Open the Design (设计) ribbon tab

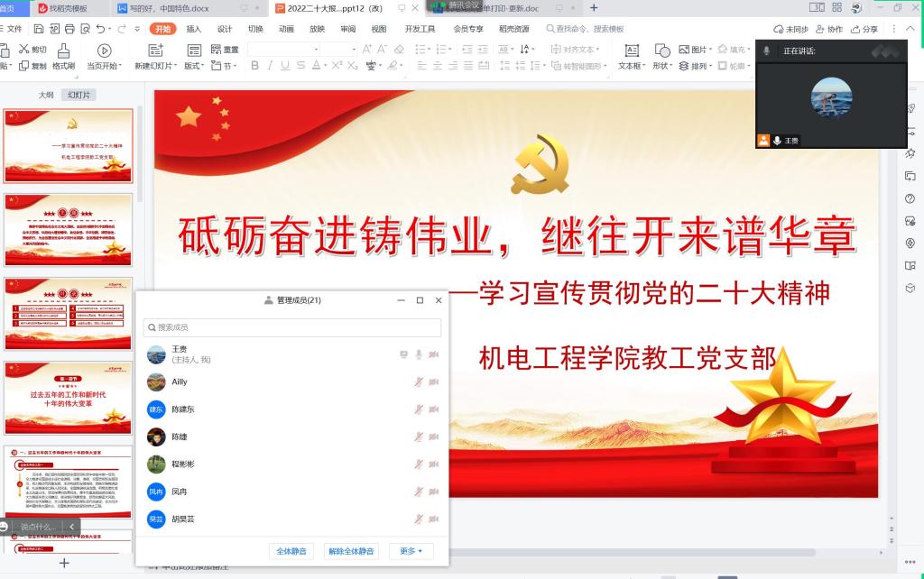point(225,29)
